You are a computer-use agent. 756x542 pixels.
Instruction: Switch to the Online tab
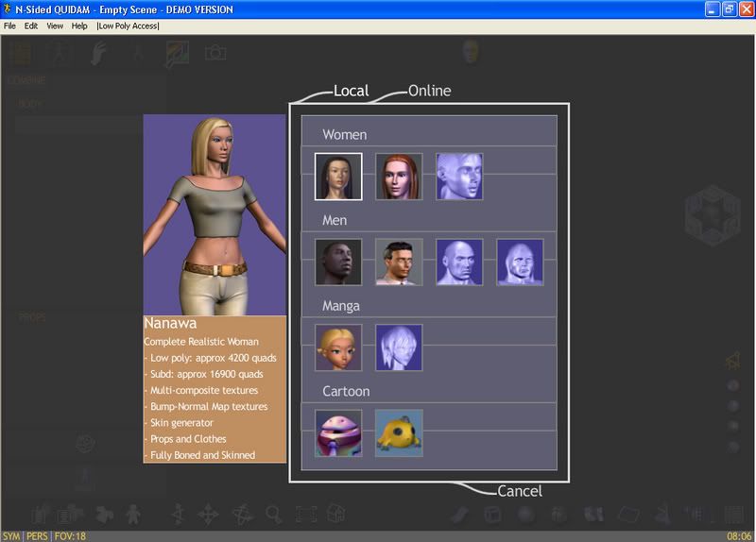click(x=430, y=91)
